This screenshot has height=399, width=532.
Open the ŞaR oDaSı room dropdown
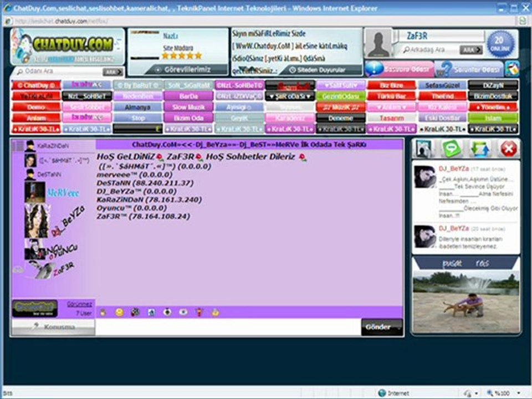(290, 96)
